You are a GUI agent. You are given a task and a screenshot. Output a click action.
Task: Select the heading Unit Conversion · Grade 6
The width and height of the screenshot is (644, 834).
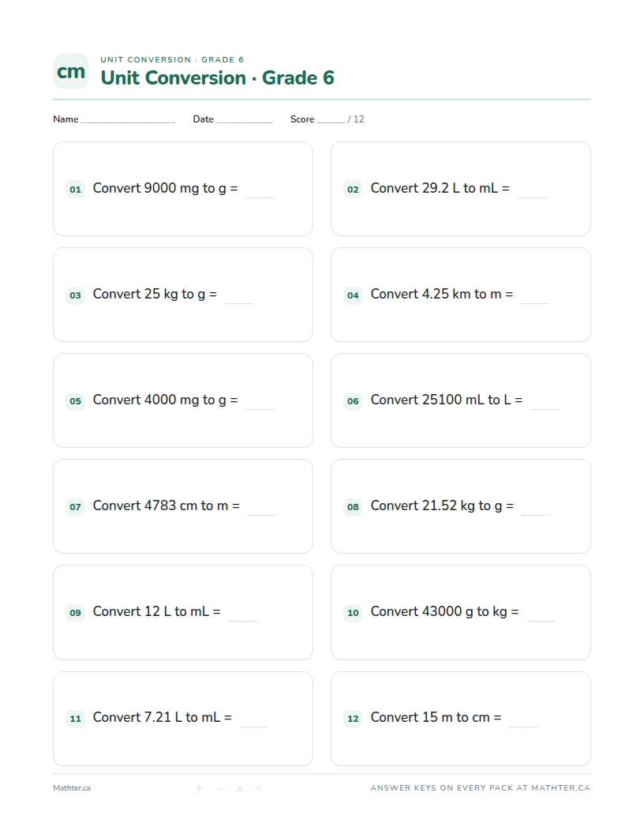217,77
